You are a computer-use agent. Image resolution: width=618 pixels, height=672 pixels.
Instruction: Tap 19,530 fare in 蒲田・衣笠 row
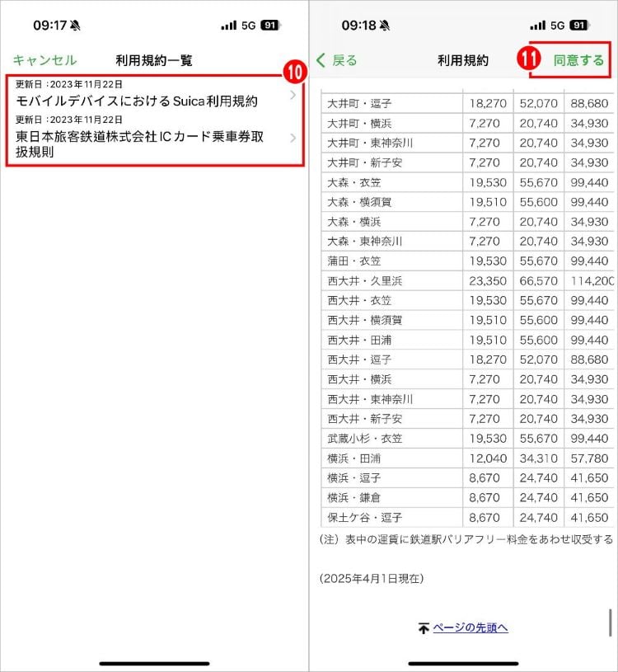[x=488, y=261]
